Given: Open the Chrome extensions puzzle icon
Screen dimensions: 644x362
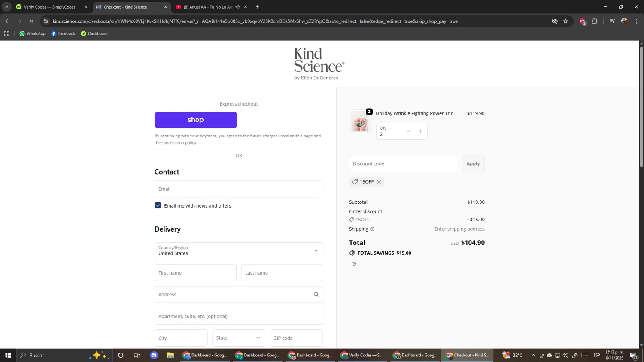Looking at the screenshot, I should 595,21.
